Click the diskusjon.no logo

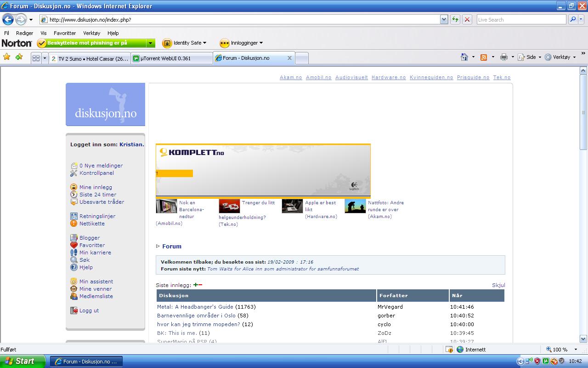point(105,104)
